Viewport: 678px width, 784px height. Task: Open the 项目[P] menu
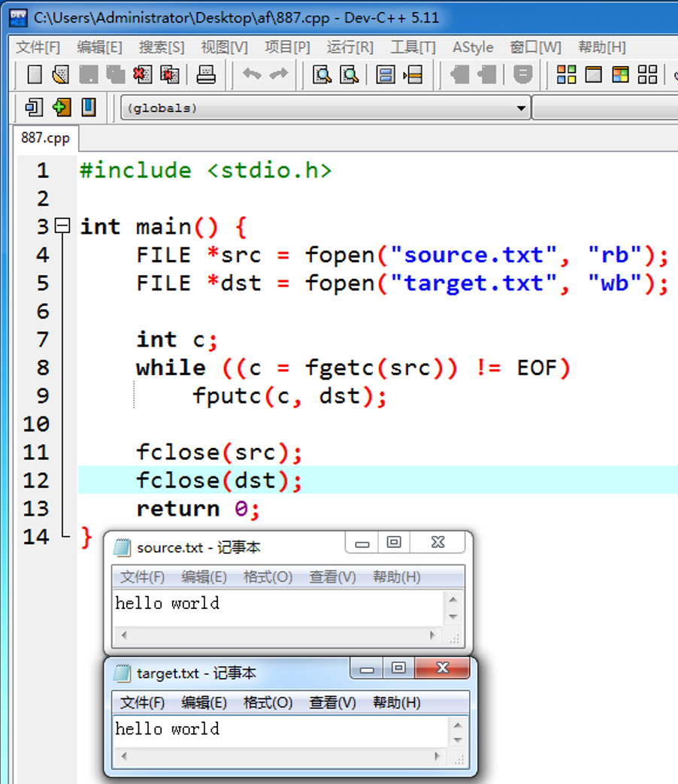click(x=287, y=47)
